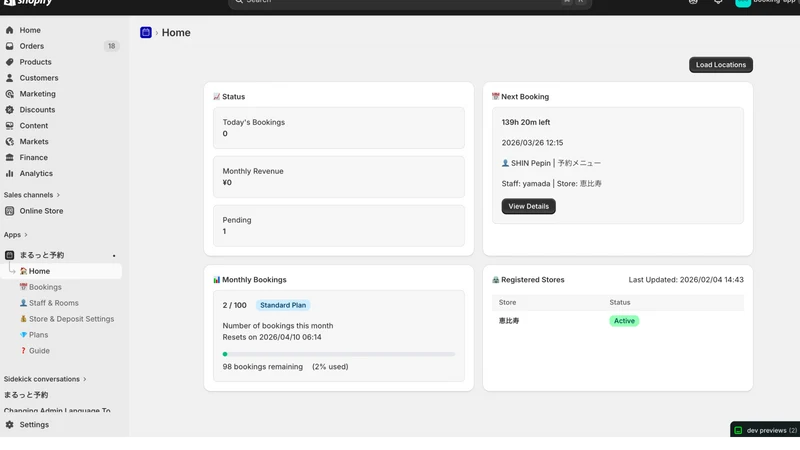The height and width of the screenshot is (450, 800).
Task: Click the store account avatar
Action: [x=743, y=3]
